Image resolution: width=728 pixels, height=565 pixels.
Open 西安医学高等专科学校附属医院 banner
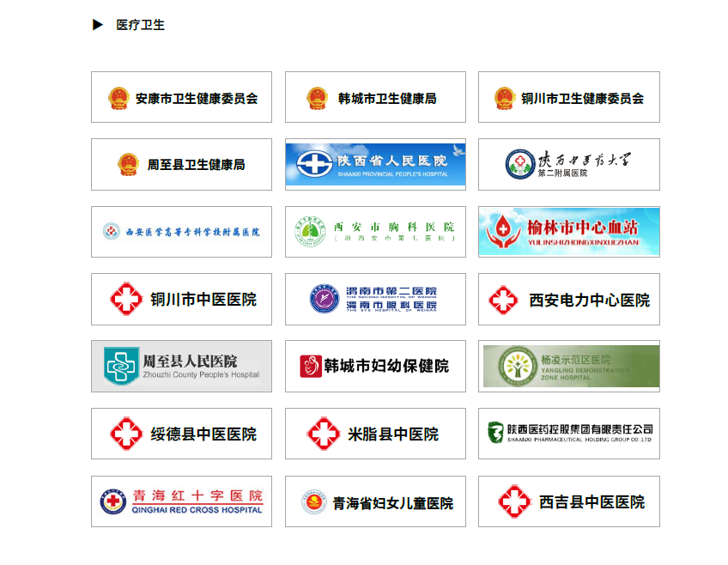pyautogui.click(x=181, y=232)
